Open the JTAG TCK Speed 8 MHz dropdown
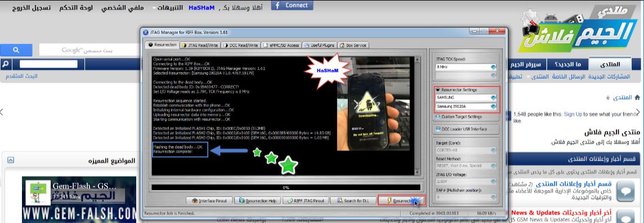This screenshot has width=644, height=223. (493, 67)
